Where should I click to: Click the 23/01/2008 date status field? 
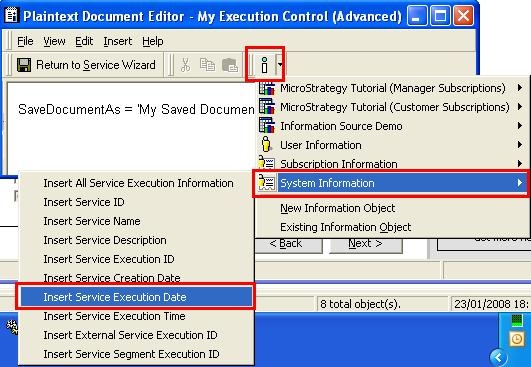[491, 304]
